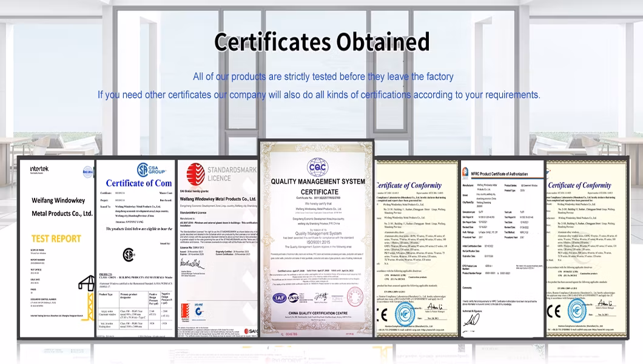Click 'STANDARDSMARK LICENCE' heading

(x=232, y=174)
